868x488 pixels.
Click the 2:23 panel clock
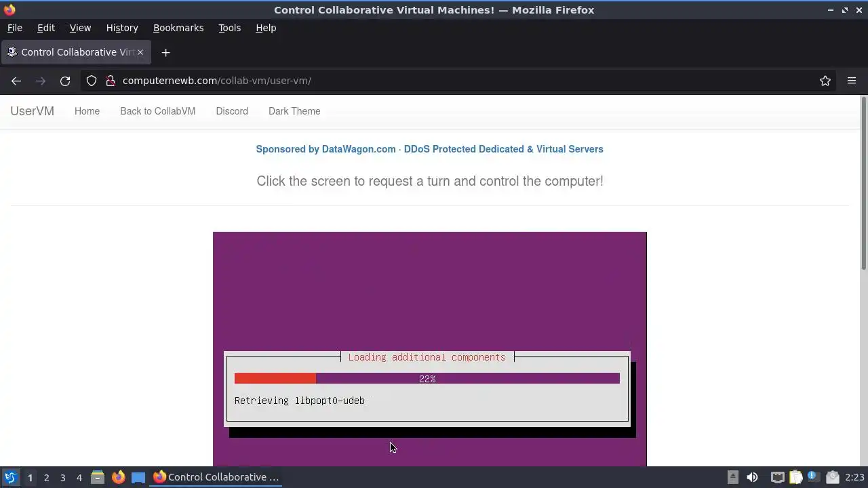854,477
